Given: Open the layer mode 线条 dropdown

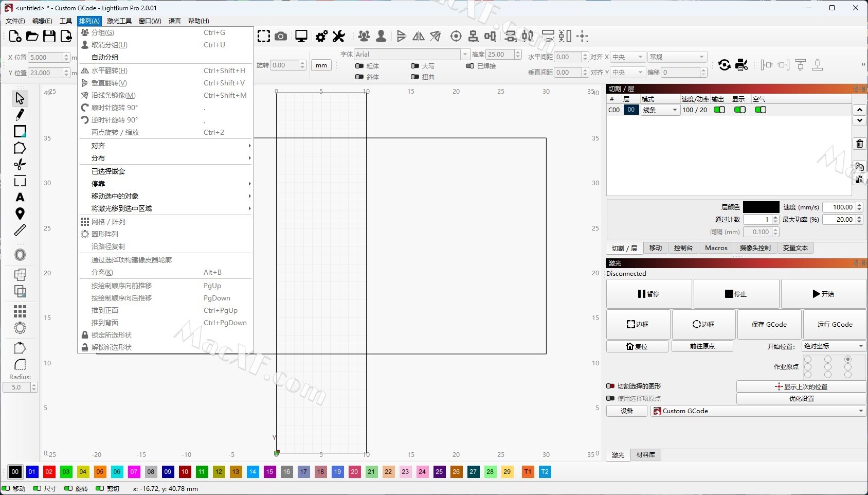Looking at the screenshot, I should [660, 110].
